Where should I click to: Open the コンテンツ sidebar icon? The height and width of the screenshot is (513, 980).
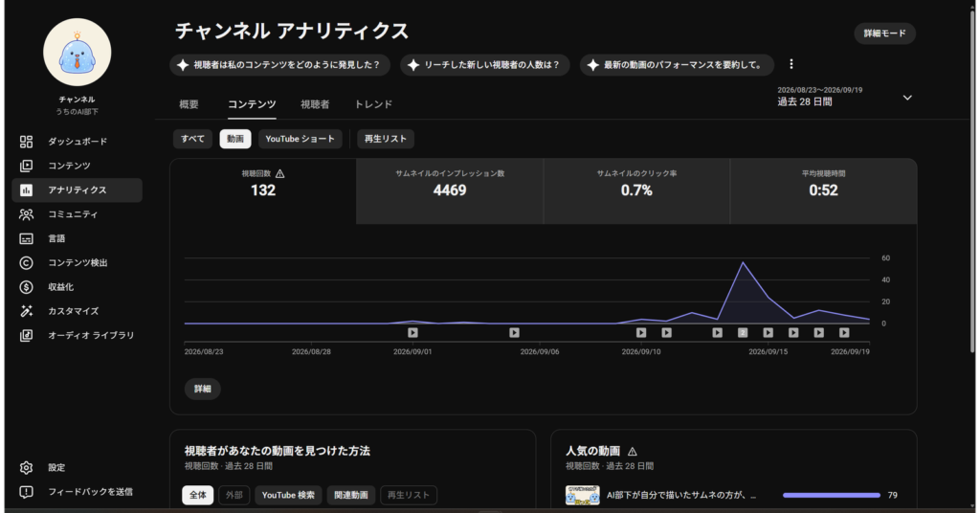click(26, 167)
